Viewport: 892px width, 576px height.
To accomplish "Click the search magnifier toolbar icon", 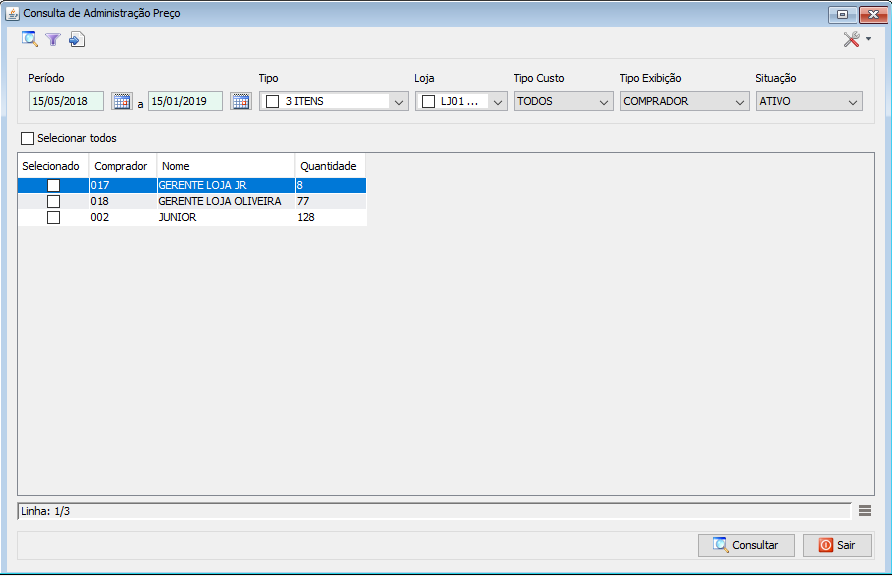I will tap(30, 39).
